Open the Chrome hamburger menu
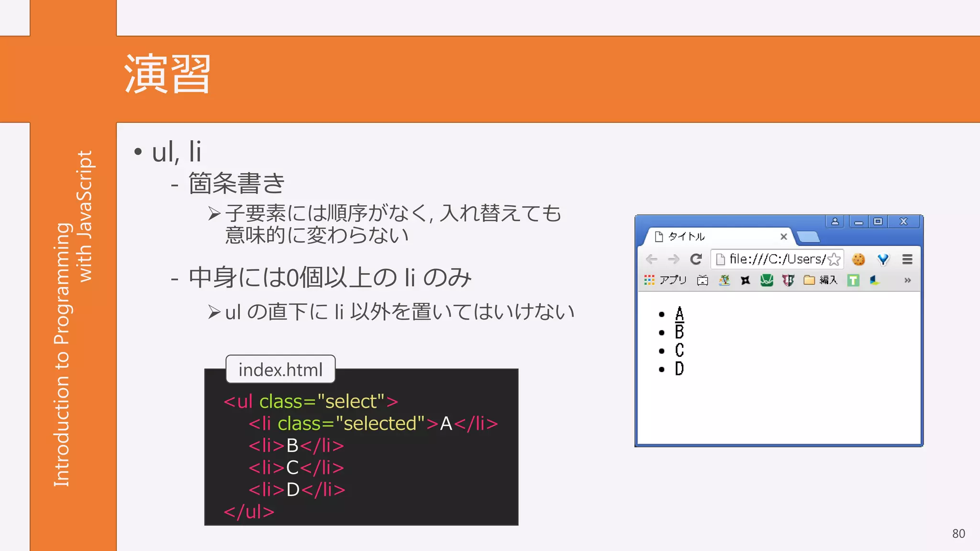 907,259
